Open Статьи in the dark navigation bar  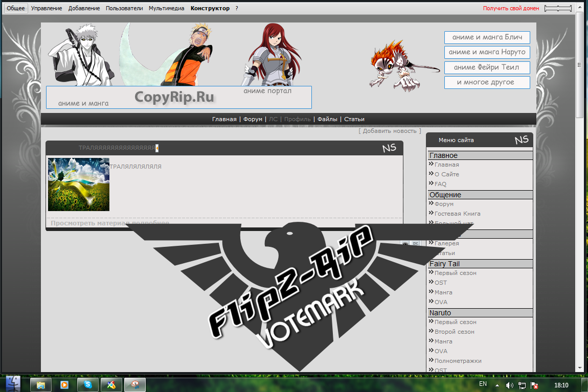click(x=354, y=119)
